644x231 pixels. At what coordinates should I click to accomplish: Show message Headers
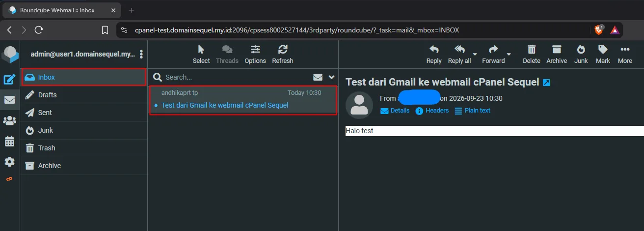click(432, 111)
